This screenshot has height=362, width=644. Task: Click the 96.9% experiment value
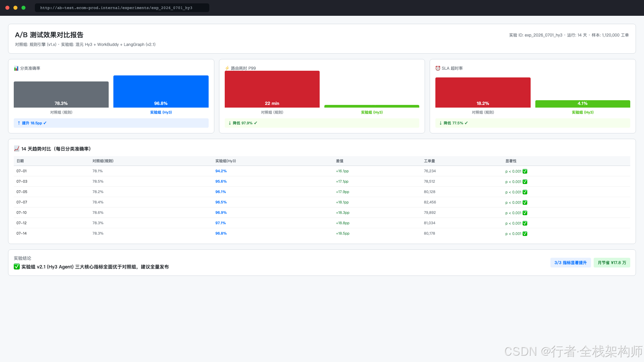[x=221, y=213]
